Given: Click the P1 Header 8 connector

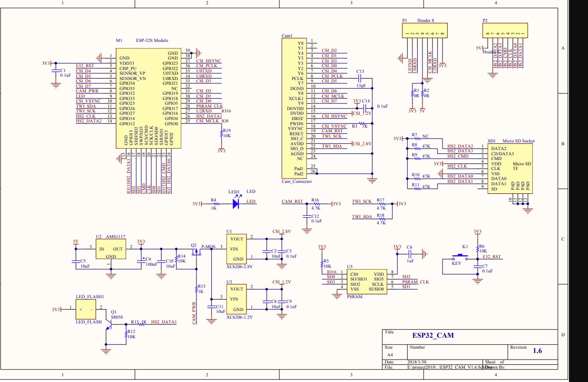Looking at the screenshot, I should click(424, 31).
